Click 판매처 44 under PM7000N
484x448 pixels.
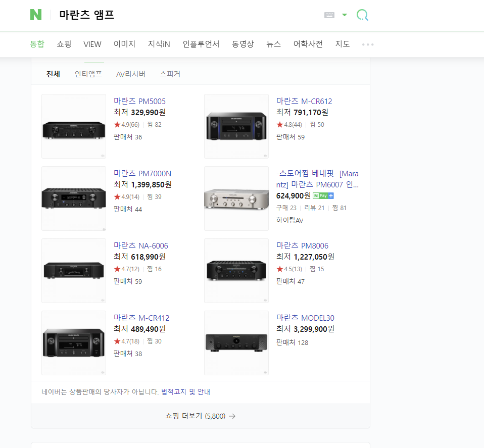click(x=128, y=209)
